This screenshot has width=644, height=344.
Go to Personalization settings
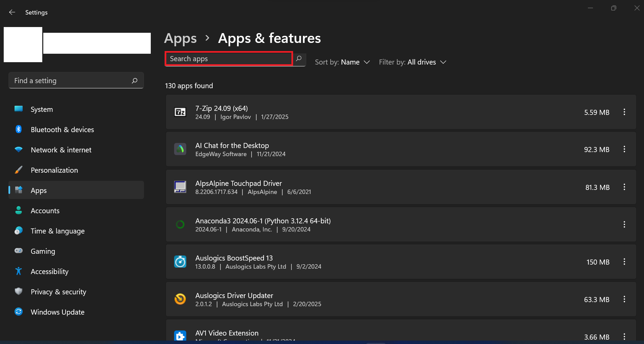(76, 170)
